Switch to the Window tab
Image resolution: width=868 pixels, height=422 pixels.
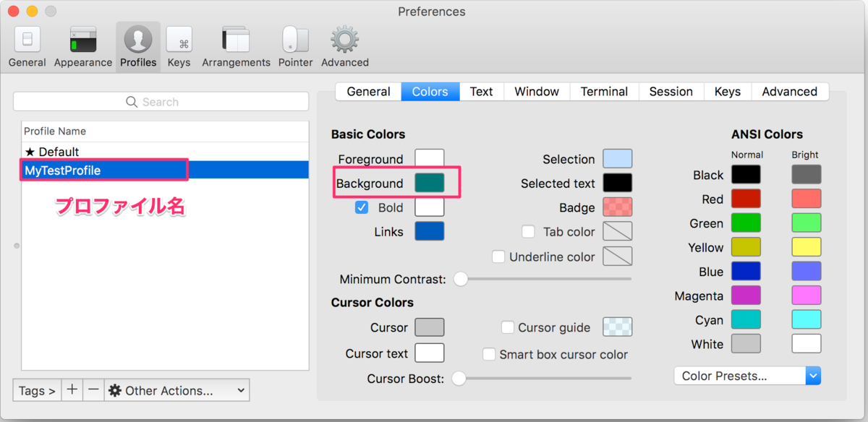[x=537, y=92]
